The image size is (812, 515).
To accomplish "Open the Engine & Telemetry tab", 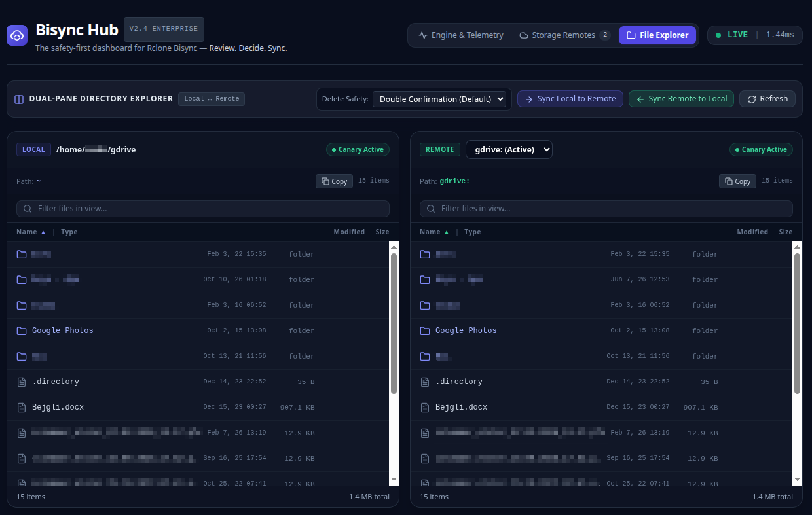I will pos(461,35).
